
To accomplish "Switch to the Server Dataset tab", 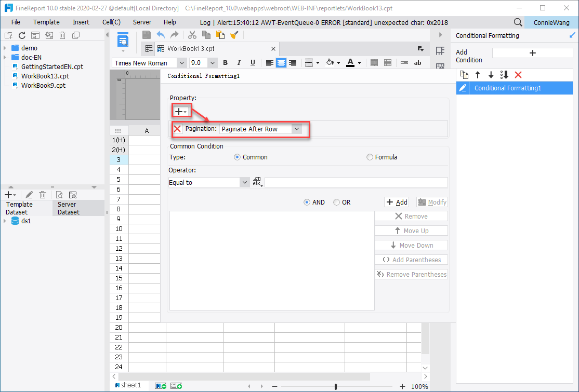I will click(x=67, y=208).
